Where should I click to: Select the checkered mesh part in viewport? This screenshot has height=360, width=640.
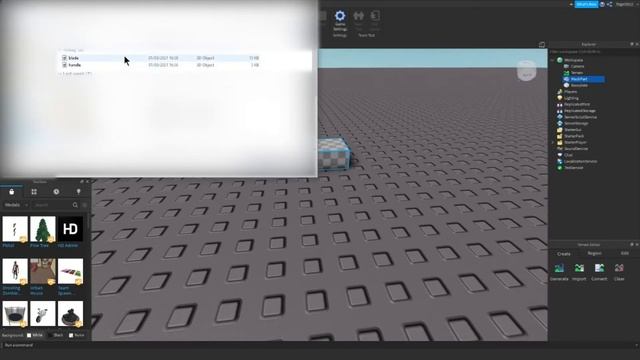[x=334, y=154]
